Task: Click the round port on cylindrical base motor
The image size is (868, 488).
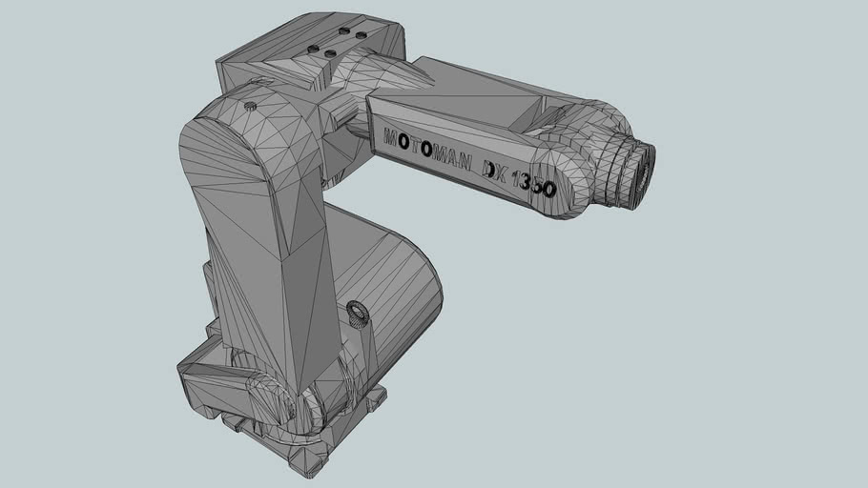Action: point(360,312)
